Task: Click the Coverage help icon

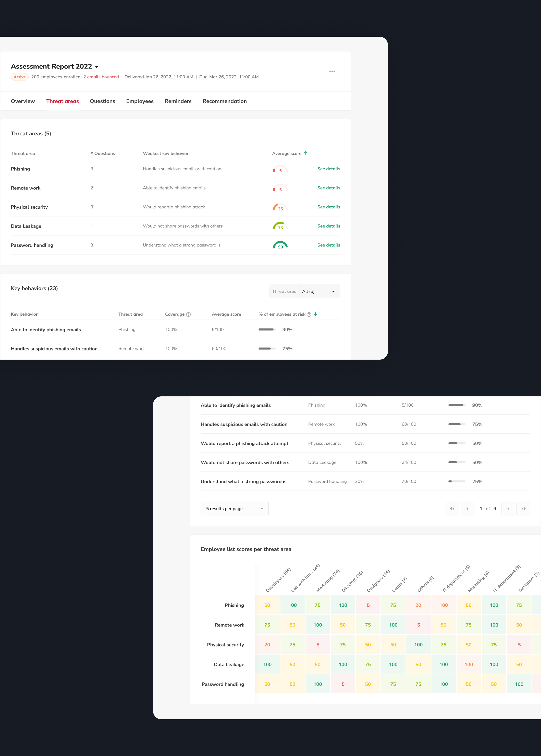Action: (188, 314)
